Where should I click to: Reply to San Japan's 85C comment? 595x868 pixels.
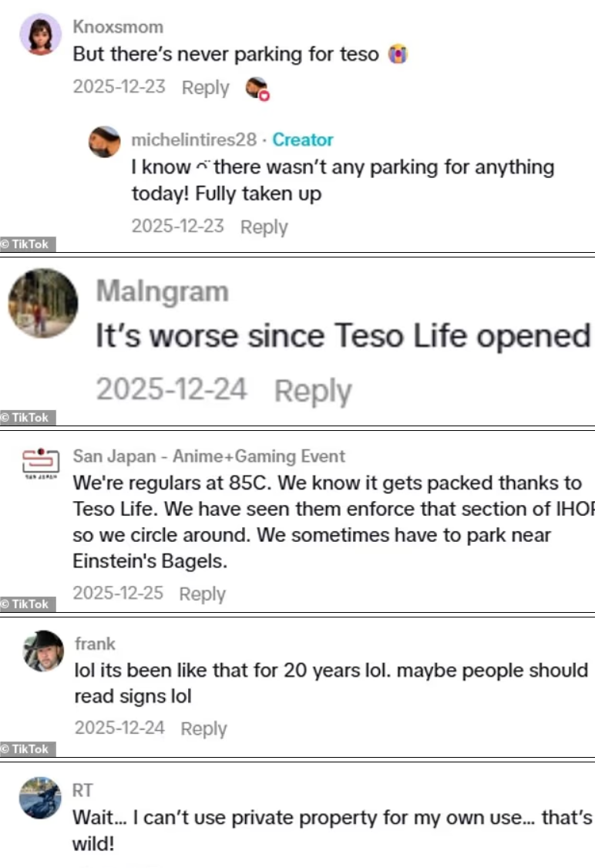click(202, 594)
